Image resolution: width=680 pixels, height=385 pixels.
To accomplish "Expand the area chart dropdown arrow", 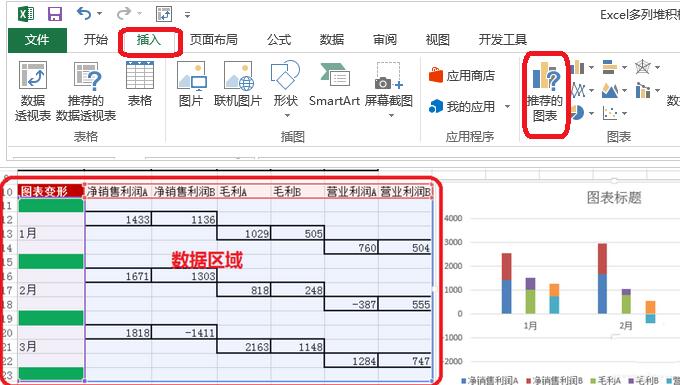I will click(624, 91).
